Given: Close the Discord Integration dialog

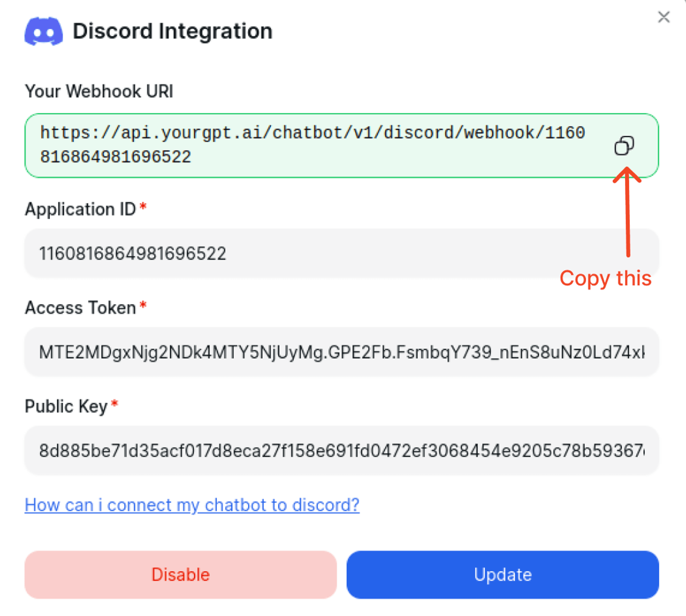Looking at the screenshot, I should pyautogui.click(x=664, y=17).
